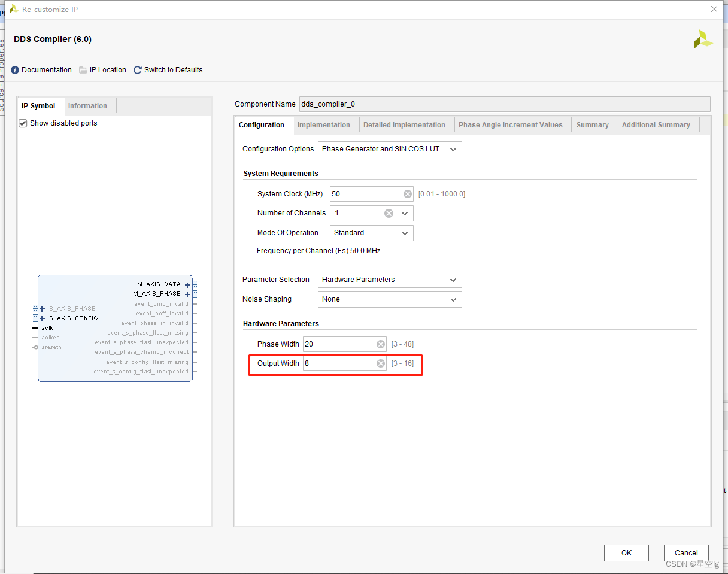728x574 pixels.
Task: Click the Switch to Defaults refresh icon
Action: click(x=138, y=70)
